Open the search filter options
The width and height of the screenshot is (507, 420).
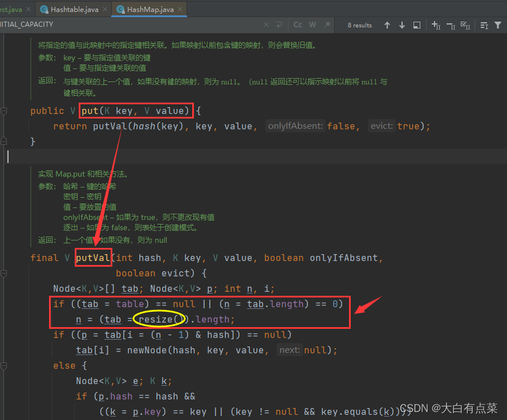(498, 25)
